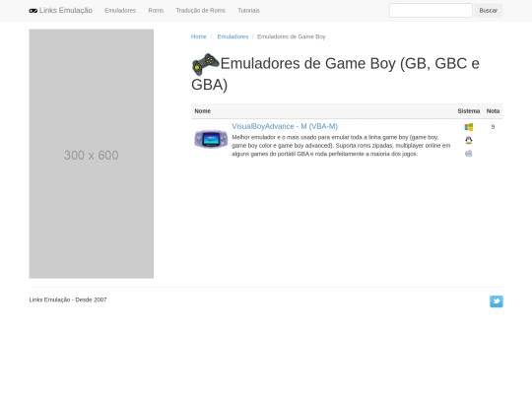Click the gamepad icon beside the heading

point(206,64)
